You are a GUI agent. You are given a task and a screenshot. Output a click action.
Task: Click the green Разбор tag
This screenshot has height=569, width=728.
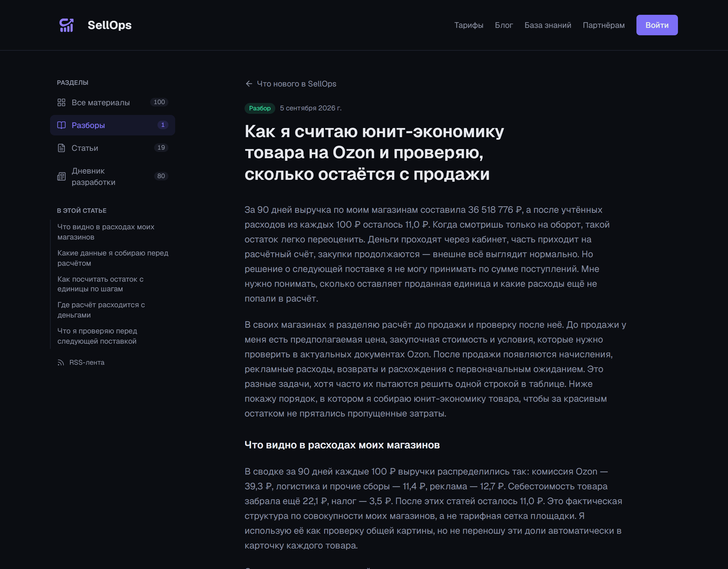coord(260,108)
